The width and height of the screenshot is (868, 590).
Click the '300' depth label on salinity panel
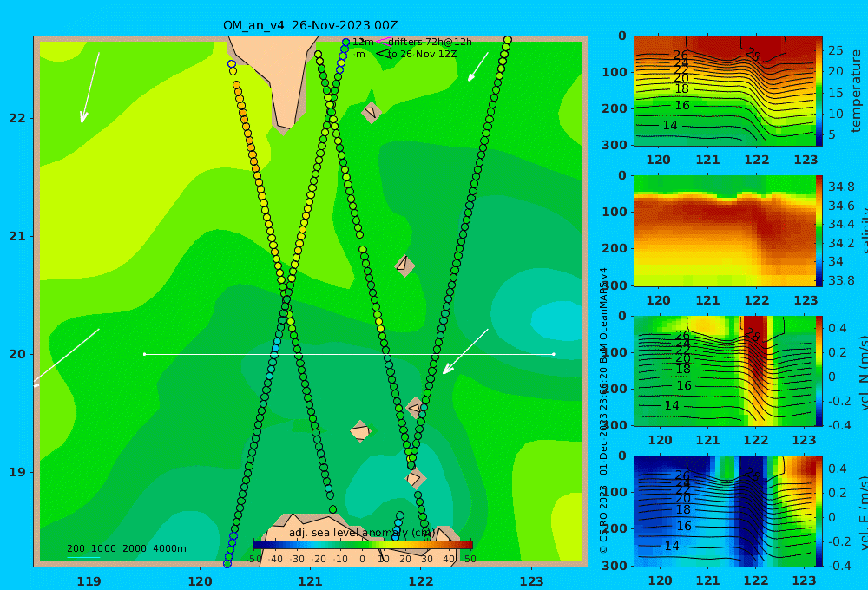[614, 285]
